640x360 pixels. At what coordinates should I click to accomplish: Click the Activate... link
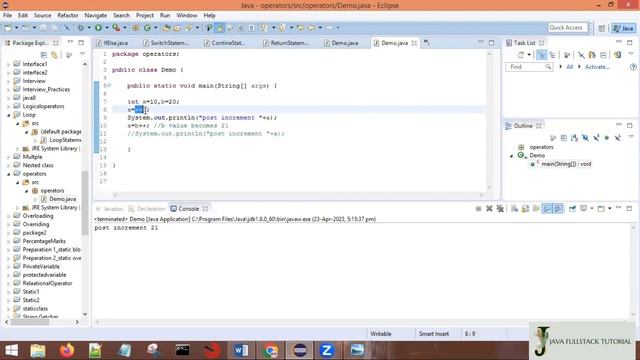tap(597, 67)
